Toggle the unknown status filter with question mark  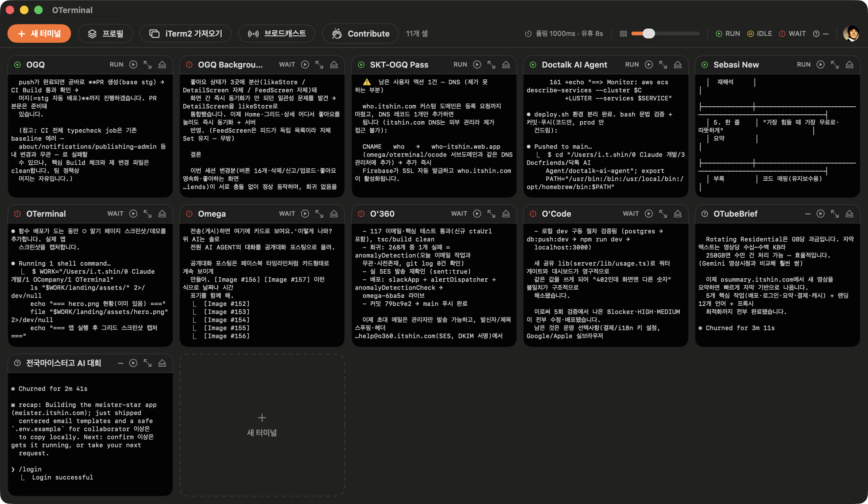[x=821, y=33]
